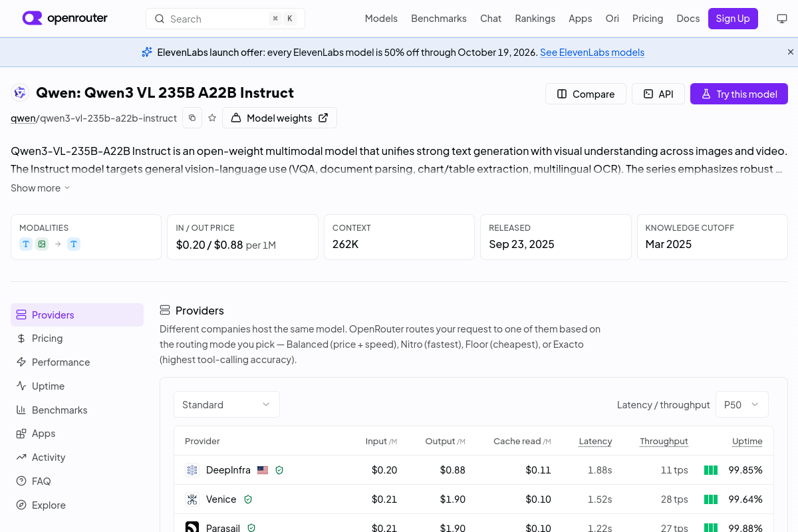Go to Benchmarks in top navigation
This screenshot has height=532, width=798.
pyautogui.click(x=439, y=19)
